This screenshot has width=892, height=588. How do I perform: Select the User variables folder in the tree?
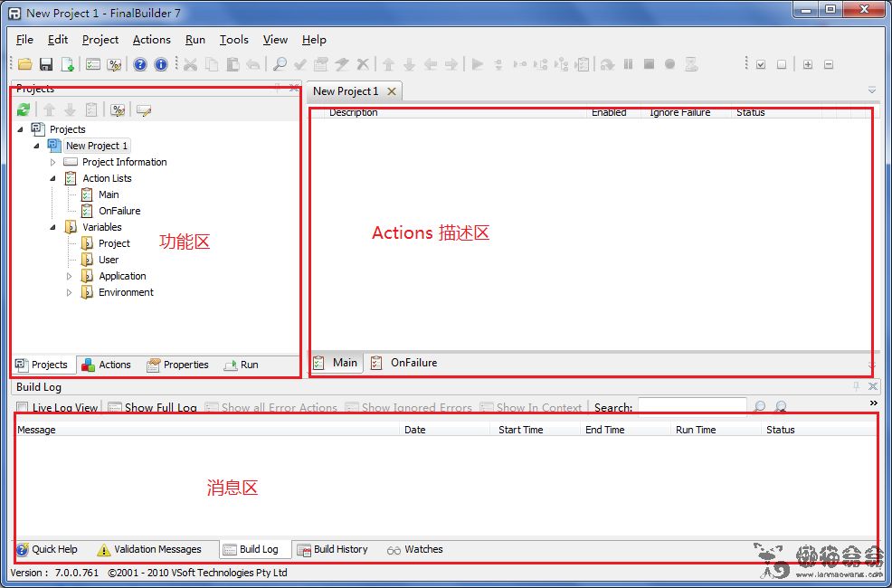tap(109, 260)
